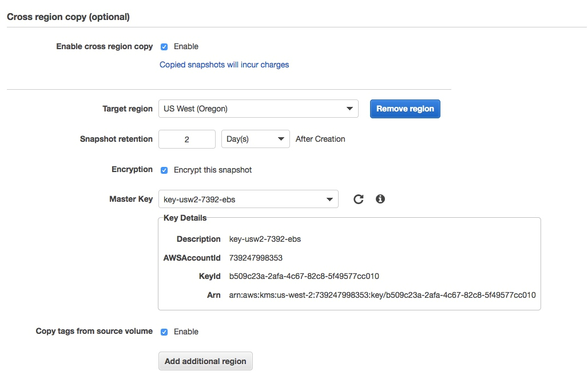Click the Cross region copy heading
Image resolution: width=588 pixels, height=379 pixels.
click(69, 17)
